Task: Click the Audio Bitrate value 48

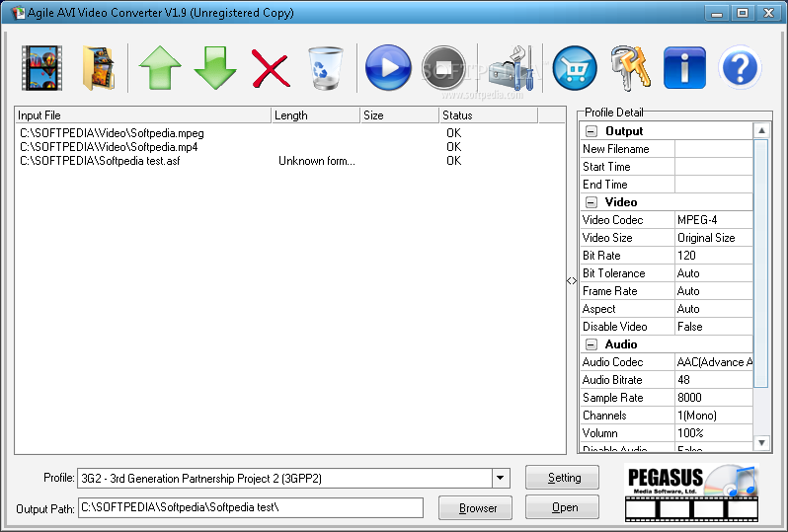Action: pyautogui.click(x=714, y=380)
